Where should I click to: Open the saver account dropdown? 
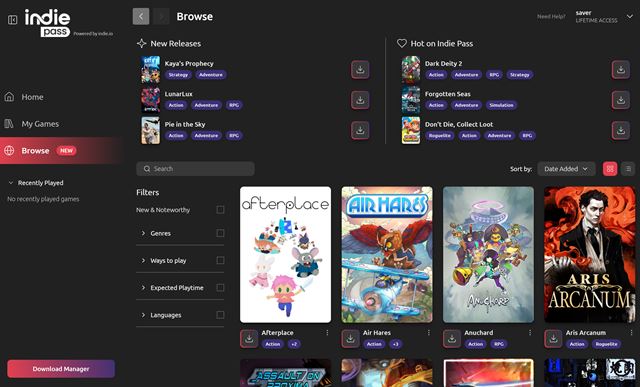[630, 16]
